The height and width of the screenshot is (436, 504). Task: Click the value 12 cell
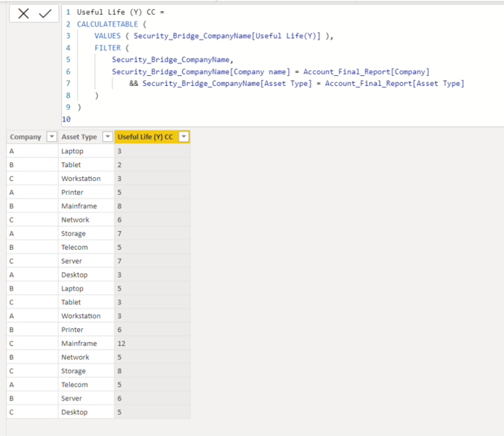(152, 343)
